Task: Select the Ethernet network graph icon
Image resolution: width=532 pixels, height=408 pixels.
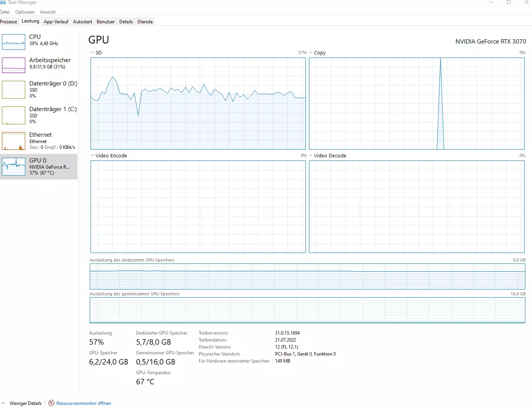Action: [14, 141]
